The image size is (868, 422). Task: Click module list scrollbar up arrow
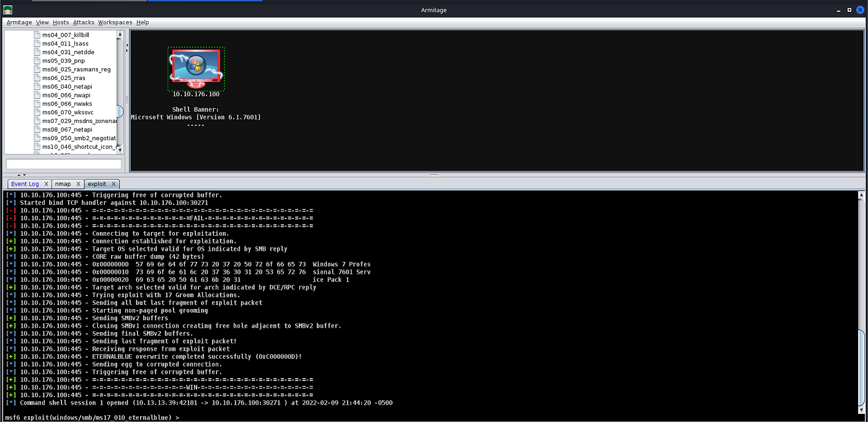(120, 34)
